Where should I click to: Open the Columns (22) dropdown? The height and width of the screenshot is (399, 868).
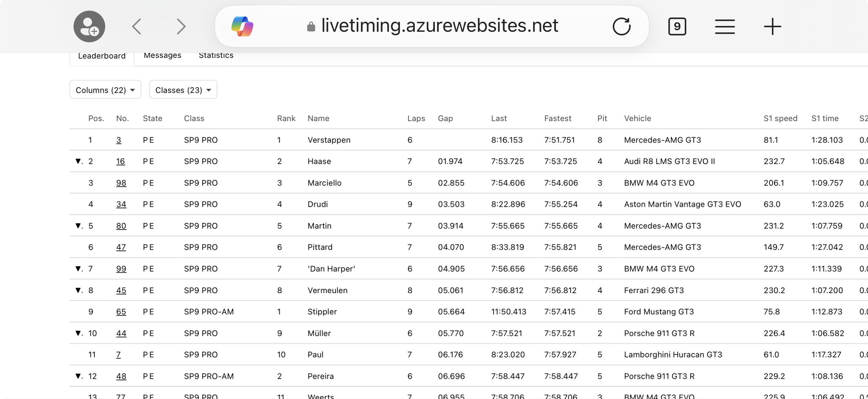pos(105,90)
